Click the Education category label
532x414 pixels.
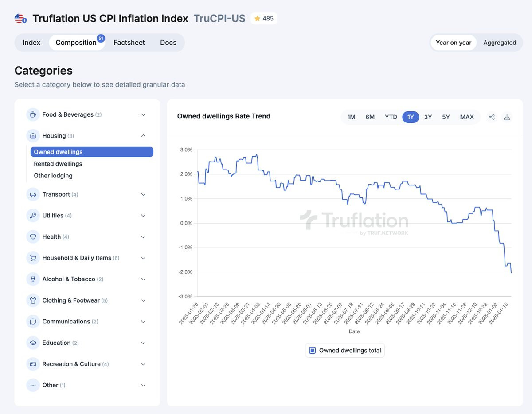coord(56,343)
